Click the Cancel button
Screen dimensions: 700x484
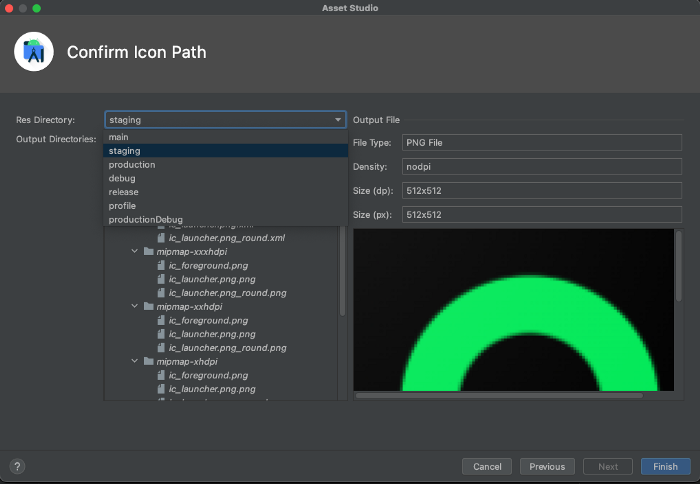(x=487, y=467)
